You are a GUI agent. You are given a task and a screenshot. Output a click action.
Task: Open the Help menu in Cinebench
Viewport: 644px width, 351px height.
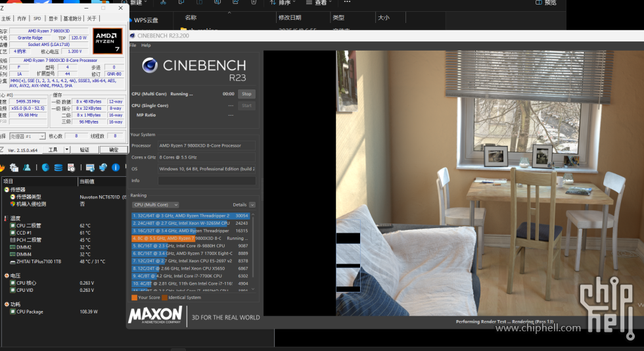146,45
